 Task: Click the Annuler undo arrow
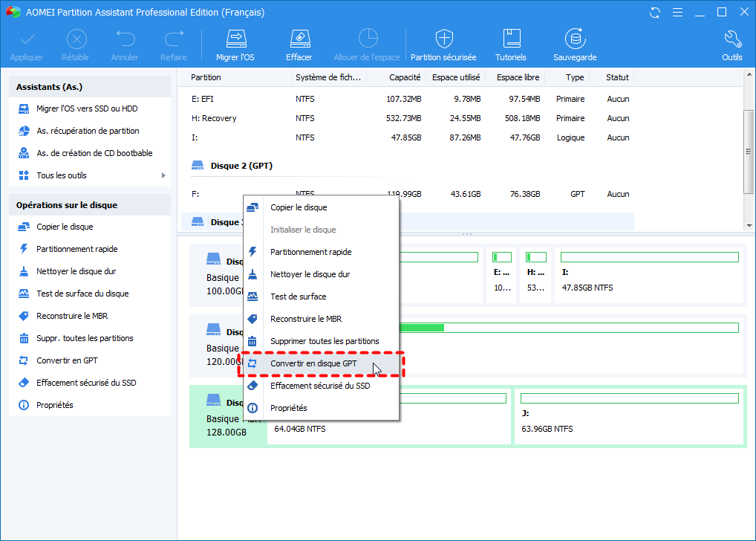coord(125,45)
